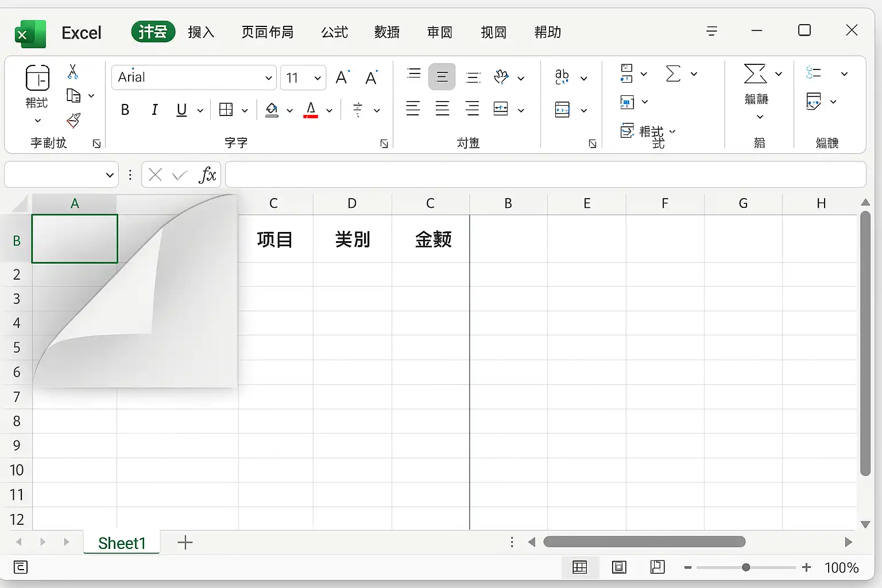This screenshot has height=588, width=882.
Task: Click the format painter brush icon
Action: [x=73, y=121]
